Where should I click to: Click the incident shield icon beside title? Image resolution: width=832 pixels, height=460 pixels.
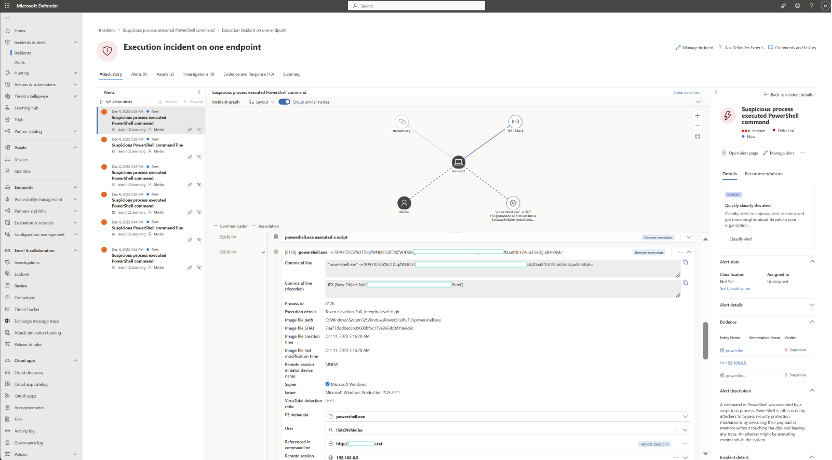(107, 51)
